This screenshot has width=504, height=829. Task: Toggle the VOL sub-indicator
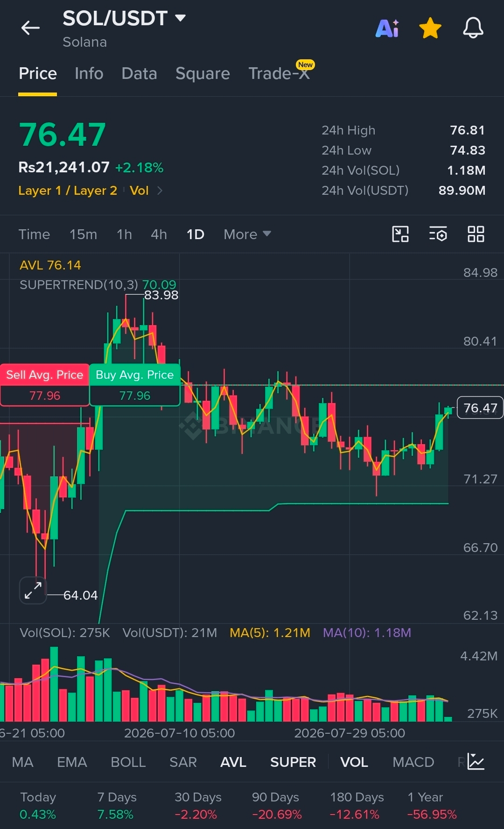point(354,762)
